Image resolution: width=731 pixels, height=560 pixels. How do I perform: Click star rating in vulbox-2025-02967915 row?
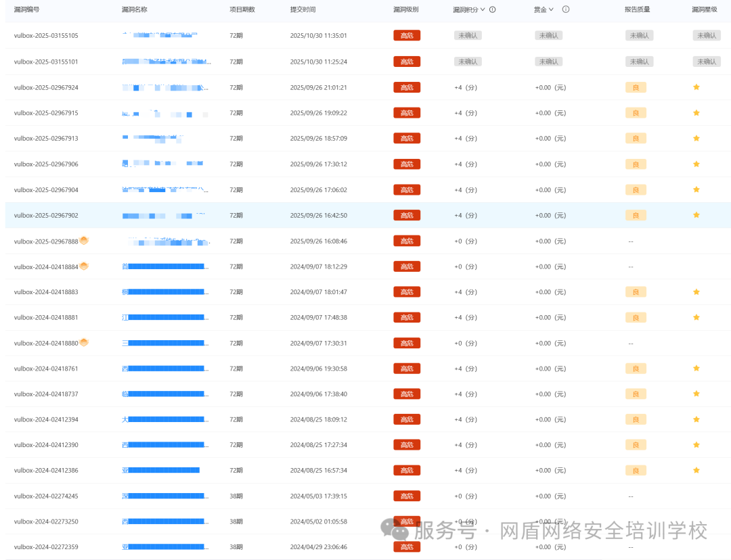coord(696,113)
